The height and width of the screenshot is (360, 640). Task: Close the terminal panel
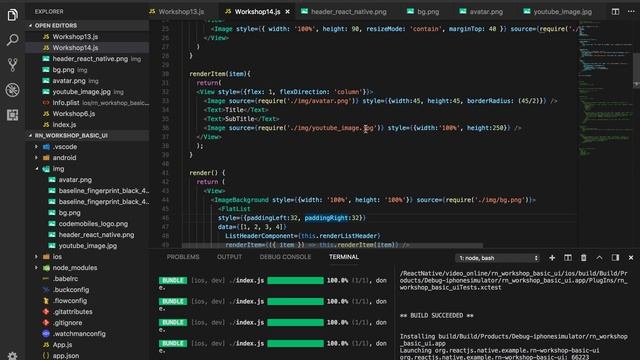coord(631,258)
